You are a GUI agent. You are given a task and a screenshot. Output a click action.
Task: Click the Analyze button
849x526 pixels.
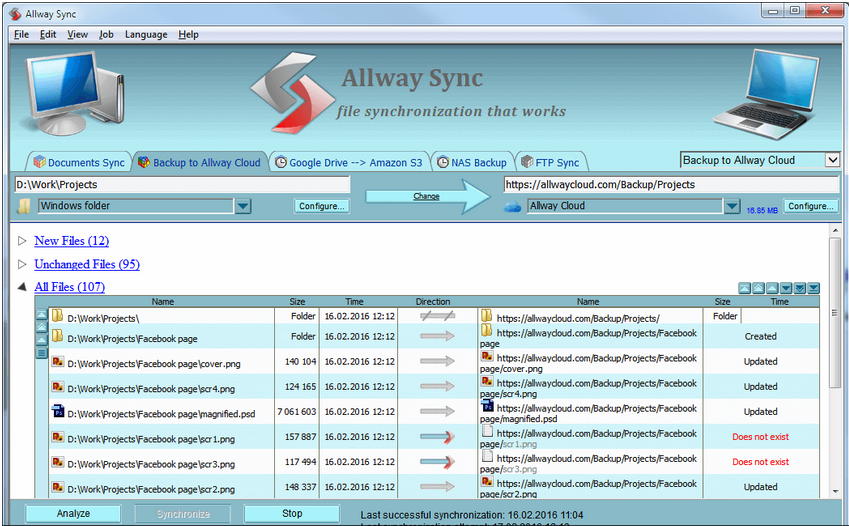[73, 514]
